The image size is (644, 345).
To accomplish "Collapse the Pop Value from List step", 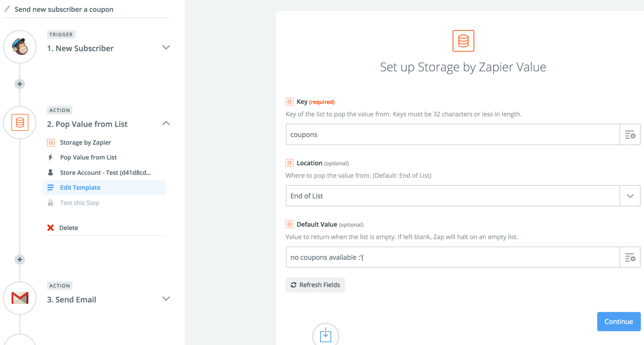I will point(166,123).
